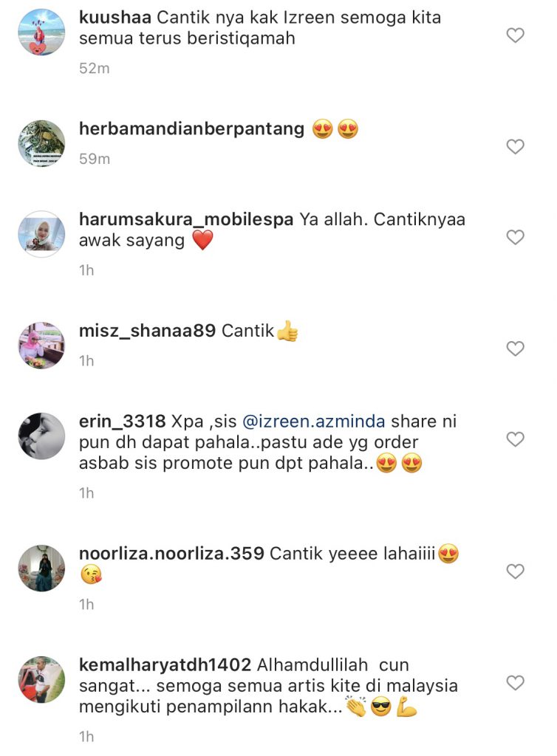Tap the heart beside harumsakura_mobilespa's comment
This screenshot has height=756, width=557.
click(515, 237)
